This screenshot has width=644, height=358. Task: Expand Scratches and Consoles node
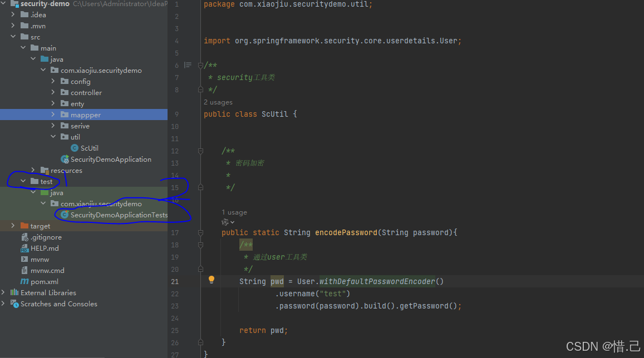coord(3,304)
